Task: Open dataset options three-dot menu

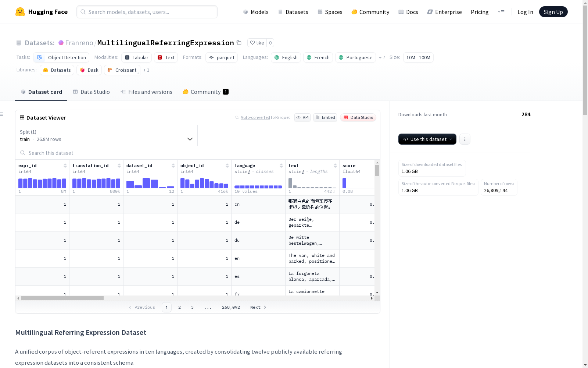Action: (465, 139)
